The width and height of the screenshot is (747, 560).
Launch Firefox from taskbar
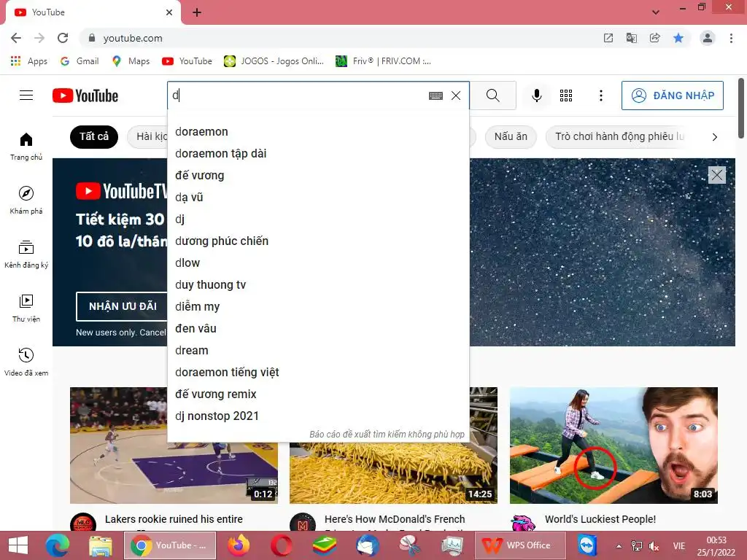[239, 545]
